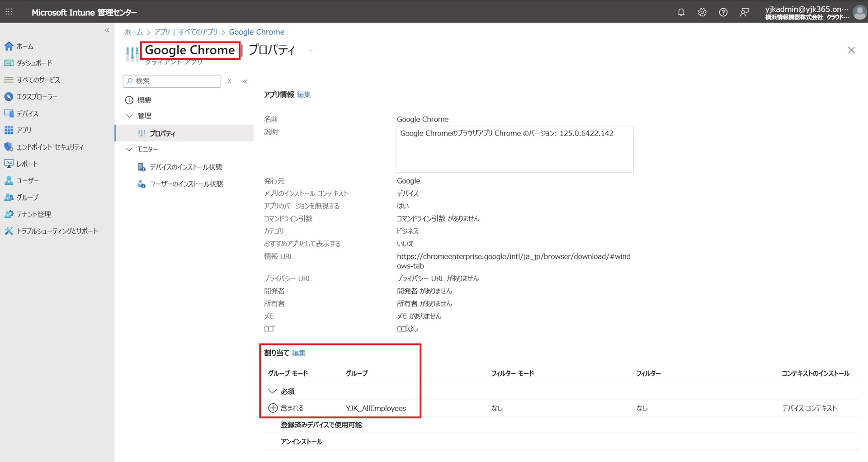
Task: Click 編集 link next to アプリ情報
Action: (x=303, y=94)
